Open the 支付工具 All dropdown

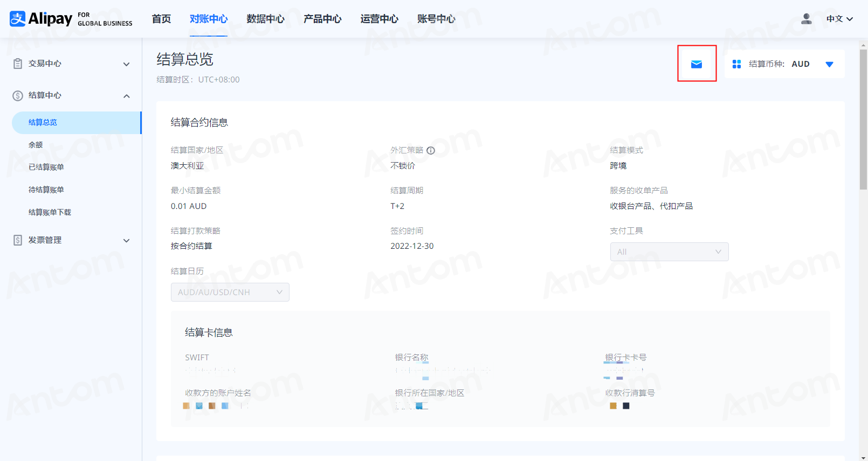pyautogui.click(x=669, y=252)
